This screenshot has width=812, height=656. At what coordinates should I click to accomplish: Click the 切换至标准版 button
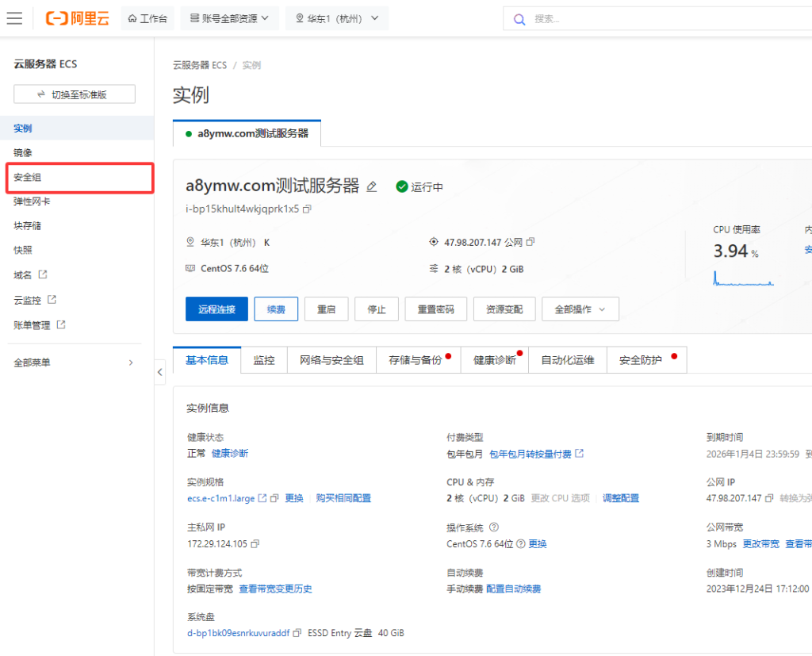74,94
